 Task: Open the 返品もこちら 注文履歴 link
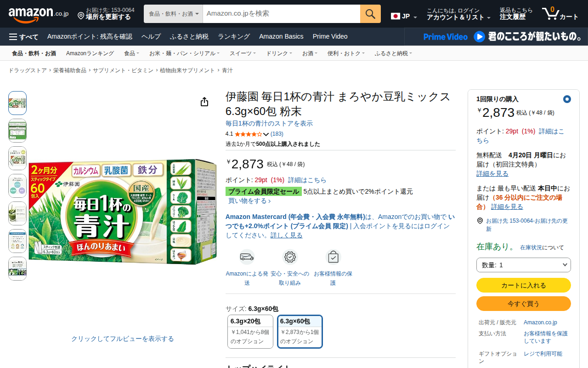coord(516,14)
